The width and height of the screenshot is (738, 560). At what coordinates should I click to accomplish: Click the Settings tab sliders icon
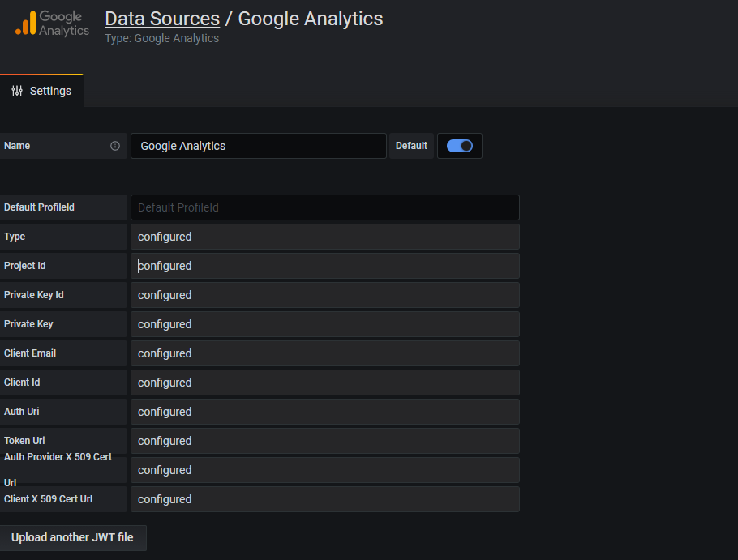tap(17, 91)
